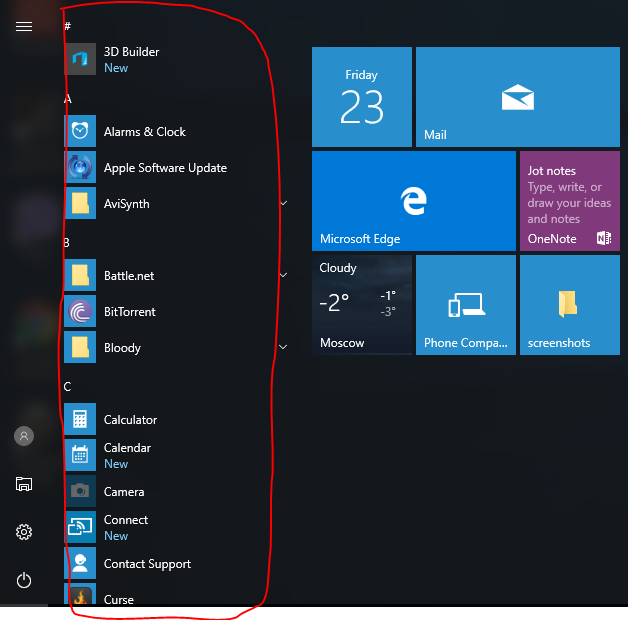628x620 pixels.
Task: Launch 3D Builder from its icon
Action: click(80, 59)
